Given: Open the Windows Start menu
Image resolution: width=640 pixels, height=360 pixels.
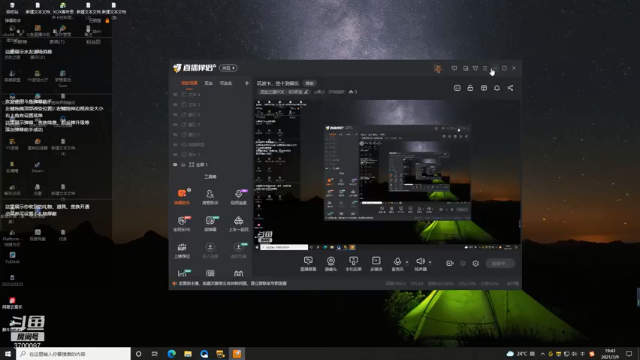Looking at the screenshot, I should click(x=8, y=354).
